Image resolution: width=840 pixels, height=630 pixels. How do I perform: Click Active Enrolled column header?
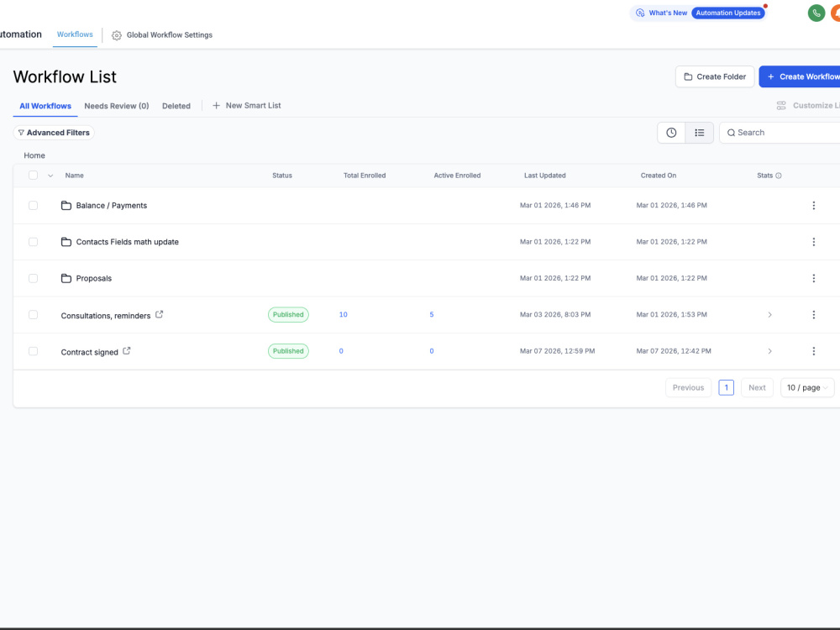click(457, 176)
